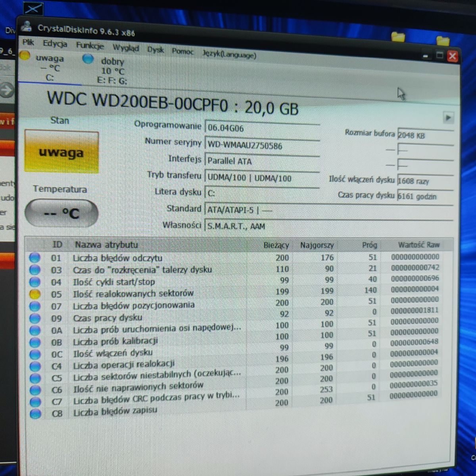The width and height of the screenshot is (476, 476).
Task: Click raw value 000000001811 of attribute 09
Action: (415, 310)
